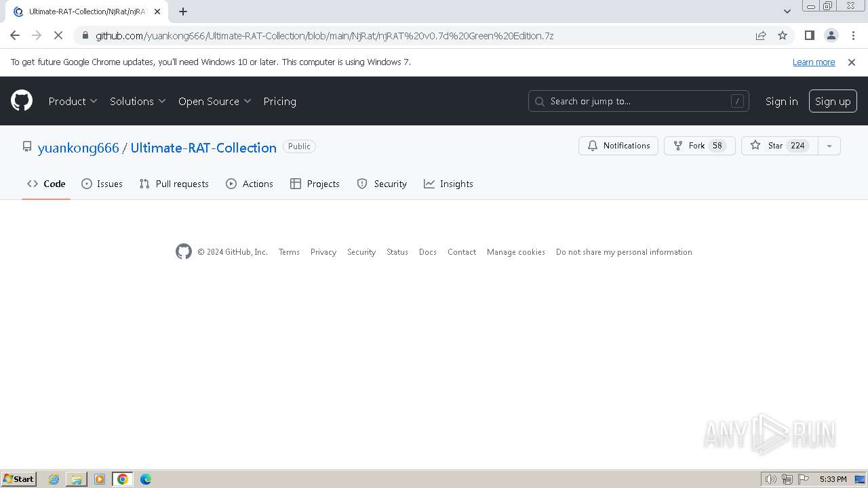
Task: Click the GitHub logo in header
Action: click(22, 101)
